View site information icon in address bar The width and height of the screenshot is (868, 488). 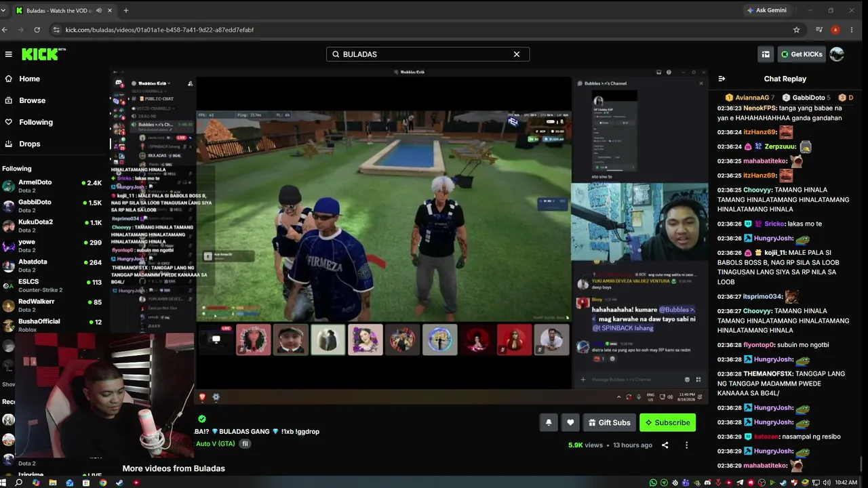click(x=56, y=30)
